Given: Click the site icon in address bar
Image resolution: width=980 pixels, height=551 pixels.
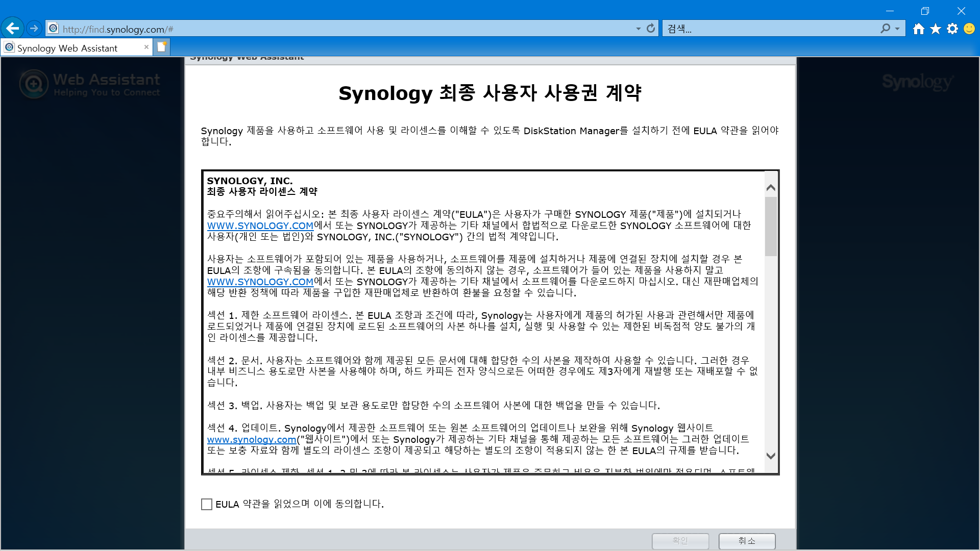Looking at the screenshot, I should 54,29.
